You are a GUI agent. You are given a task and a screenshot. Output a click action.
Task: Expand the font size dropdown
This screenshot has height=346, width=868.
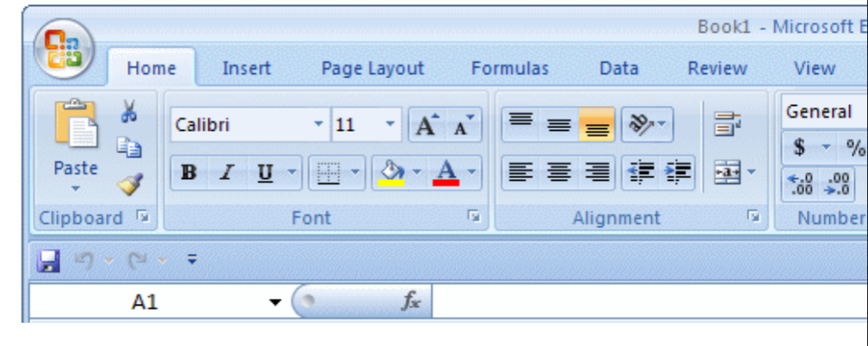[x=390, y=126]
